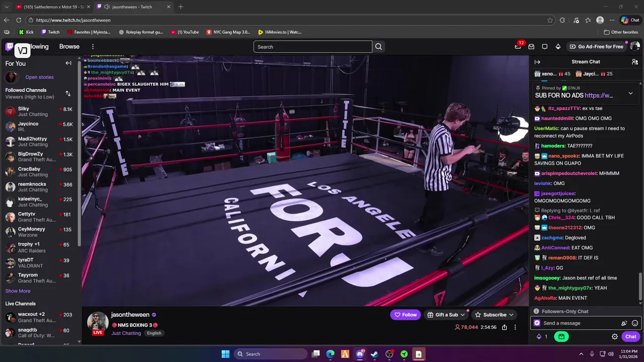Open Bits balance showing 1

click(542, 337)
